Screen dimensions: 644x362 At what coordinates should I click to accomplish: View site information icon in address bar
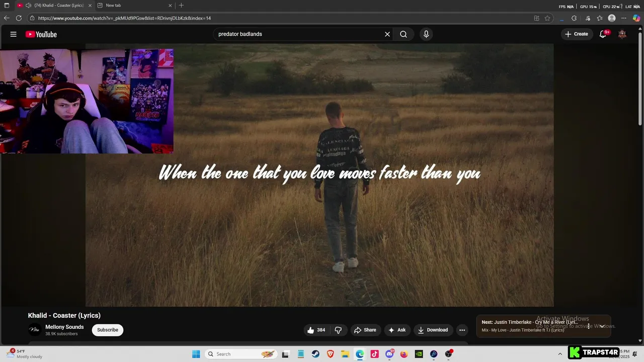(x=32, y=18)
